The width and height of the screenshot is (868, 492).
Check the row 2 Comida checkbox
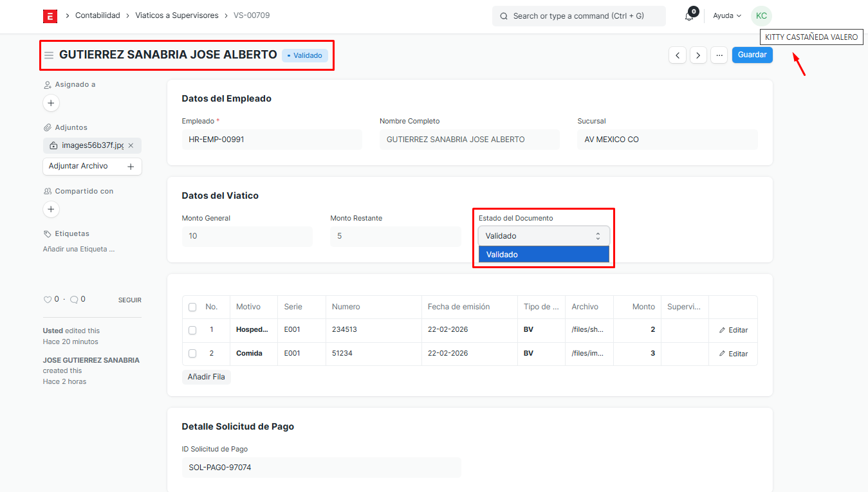[x=192, y=354]
